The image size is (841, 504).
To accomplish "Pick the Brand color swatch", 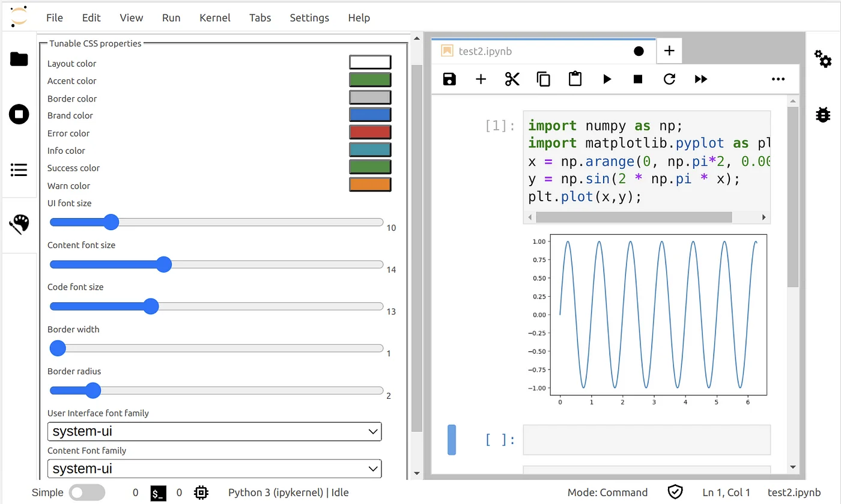I will [370, 115].
